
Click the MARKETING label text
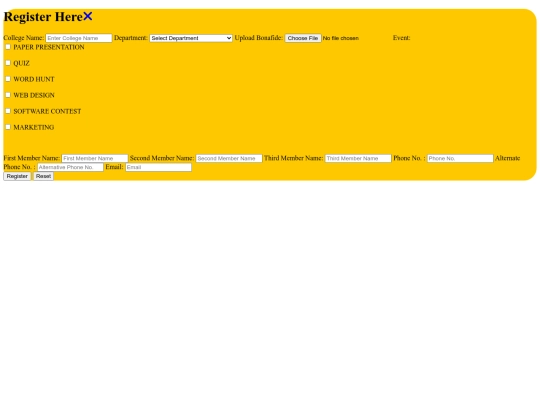[34, 127]
